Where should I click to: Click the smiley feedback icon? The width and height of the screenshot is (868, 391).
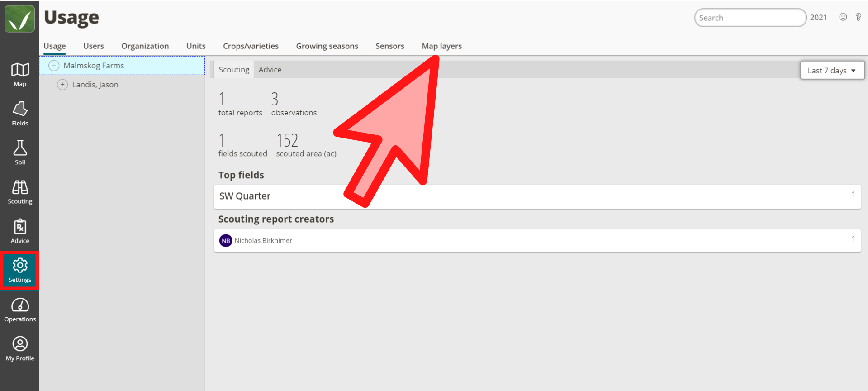point(843,17)
